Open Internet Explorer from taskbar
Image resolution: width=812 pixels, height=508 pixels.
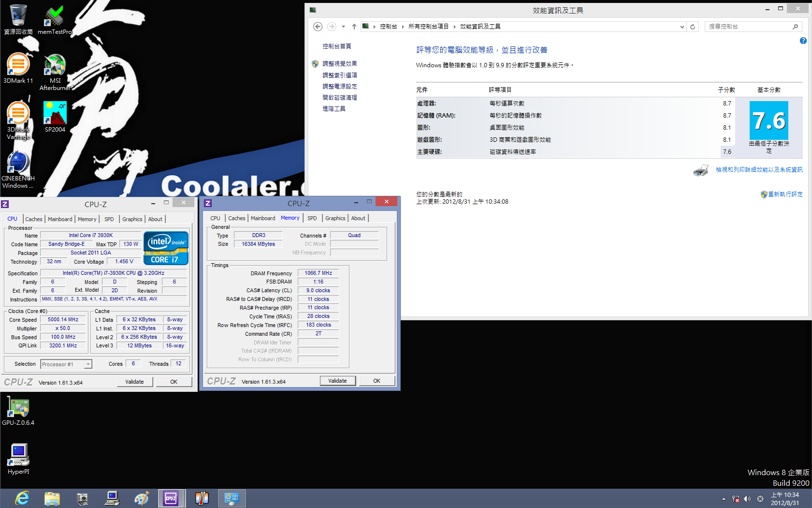[22, 498]
